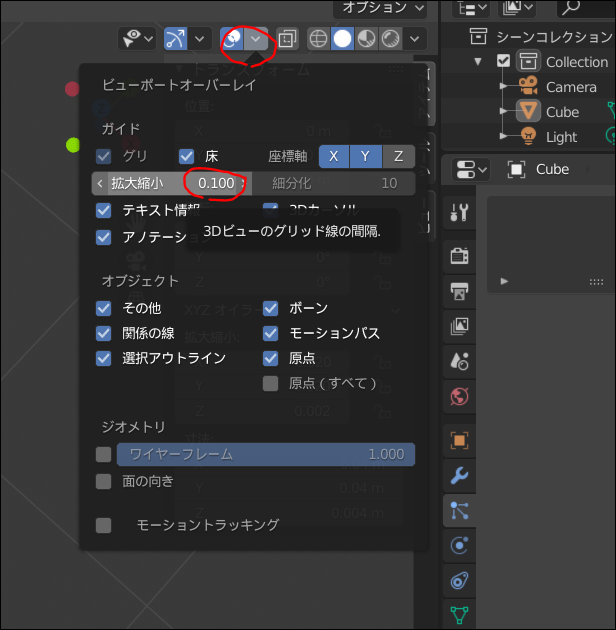The image size is (616, 630).
Task: Adjust the ワイヤーフレーム slider
Action: [266, 454]
